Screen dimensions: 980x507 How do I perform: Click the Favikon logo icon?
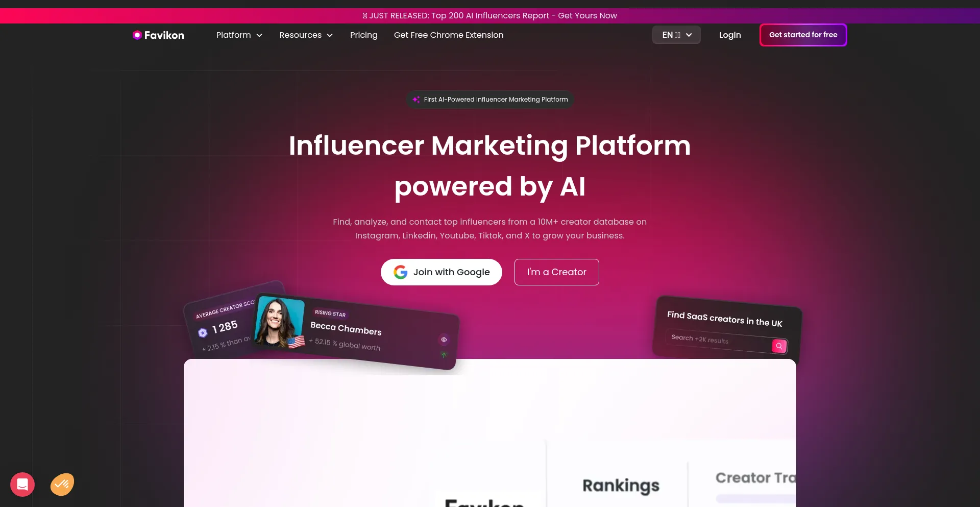point(137,35)
